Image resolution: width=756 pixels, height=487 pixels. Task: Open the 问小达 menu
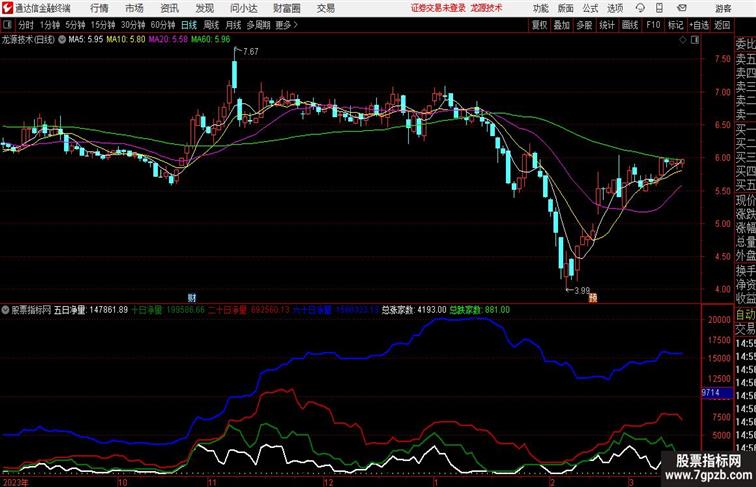pos(244,8)
